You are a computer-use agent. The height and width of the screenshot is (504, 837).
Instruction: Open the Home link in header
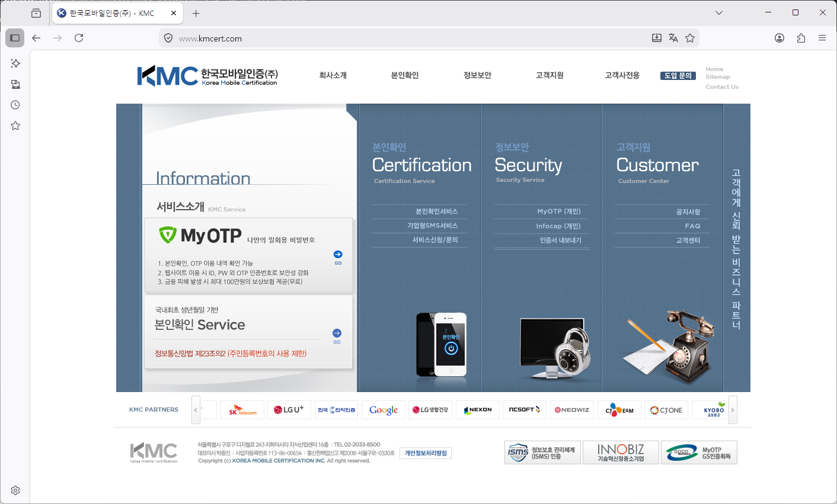(714, 69)
